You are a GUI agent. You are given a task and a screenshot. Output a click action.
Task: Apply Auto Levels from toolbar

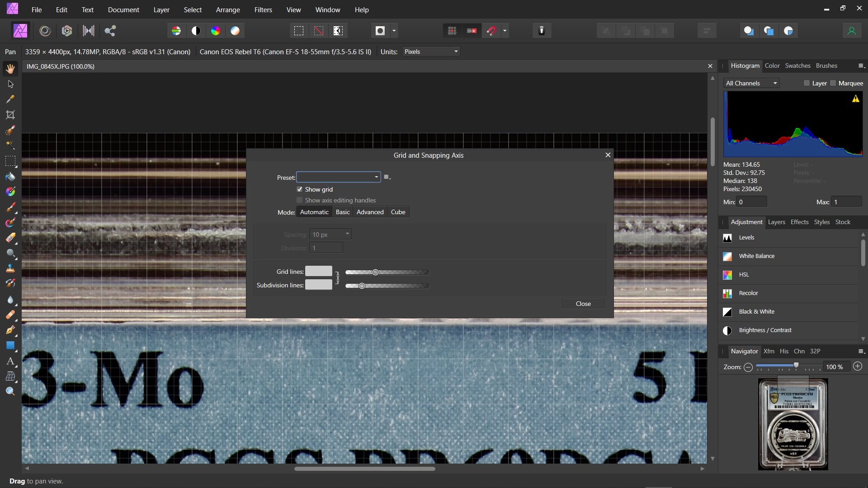pos(176,31)
